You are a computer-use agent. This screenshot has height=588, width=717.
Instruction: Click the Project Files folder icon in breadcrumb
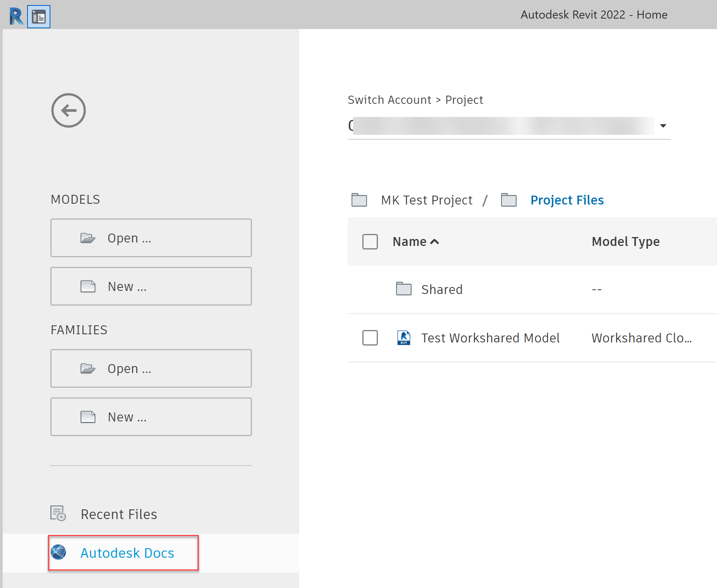(508, 200)
